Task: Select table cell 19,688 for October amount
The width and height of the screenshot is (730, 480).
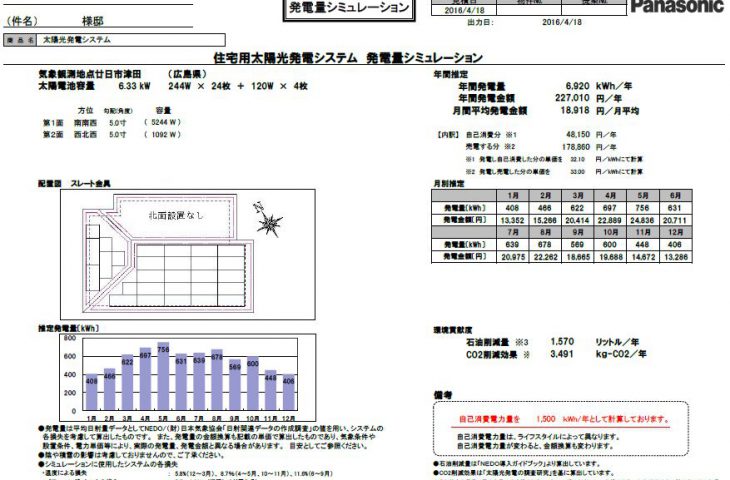Action: pos(610,257)
